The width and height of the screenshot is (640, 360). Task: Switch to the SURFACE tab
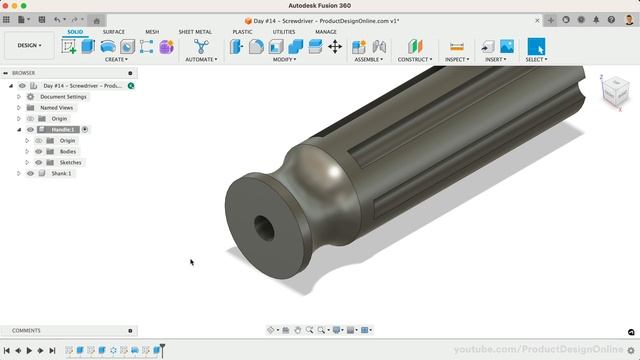click(113, 32)
